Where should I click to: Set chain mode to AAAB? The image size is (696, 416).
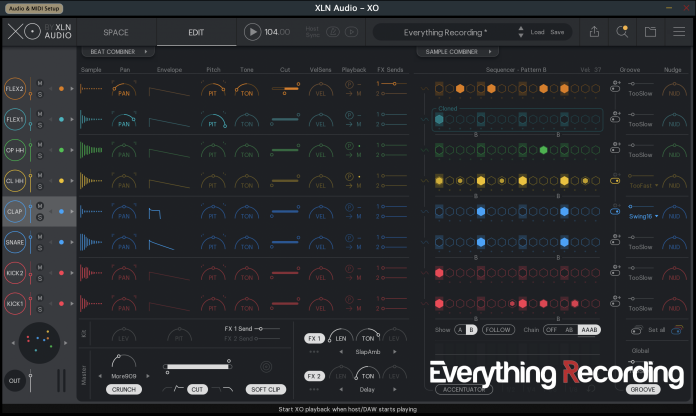[589, 330]
